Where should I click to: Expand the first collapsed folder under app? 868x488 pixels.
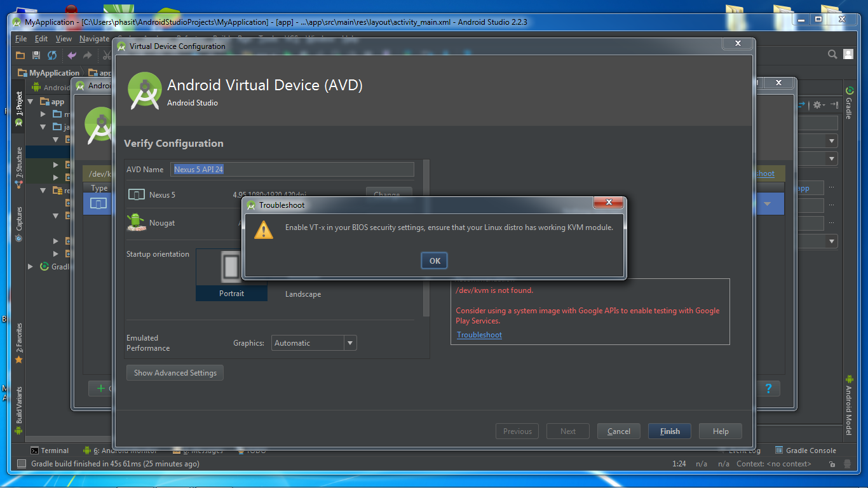(x=43, y=114)
